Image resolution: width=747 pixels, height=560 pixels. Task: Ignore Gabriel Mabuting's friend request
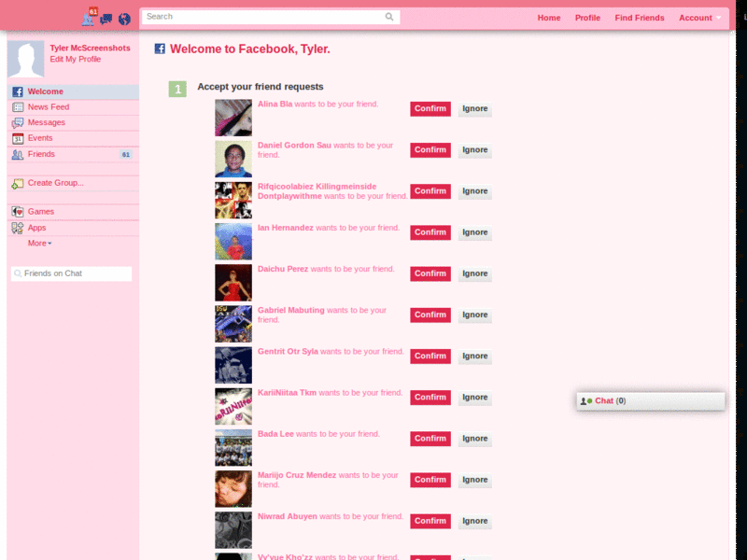[475, 315]
